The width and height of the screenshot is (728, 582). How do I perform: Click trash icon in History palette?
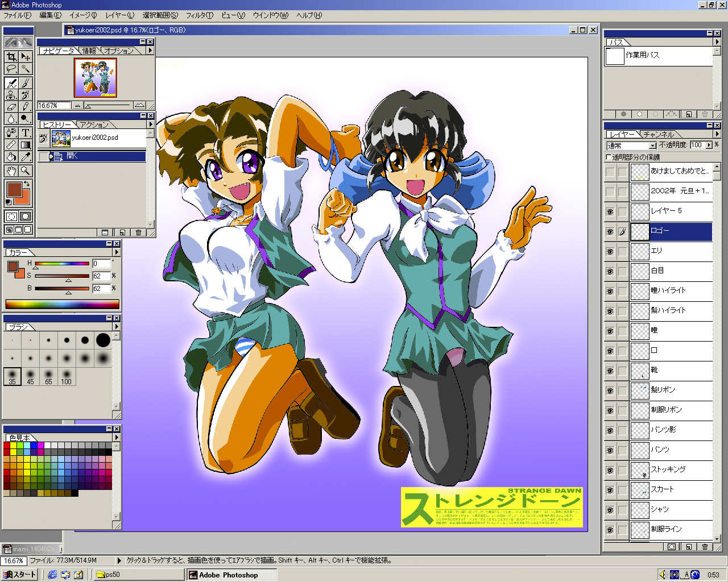(x=138, y=232)
